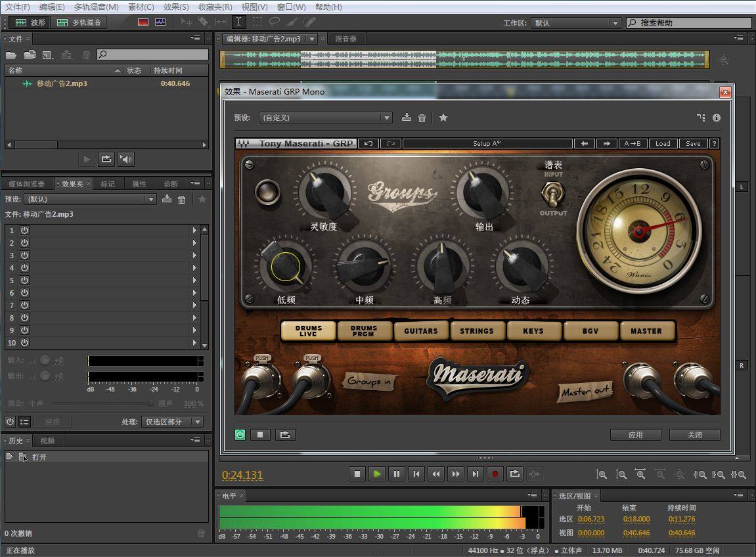Viewport: 756px width, 557px height.
Task: Flip the INPUT/OUTPUT meter toggle switch
Action: (x=553, y=193)
